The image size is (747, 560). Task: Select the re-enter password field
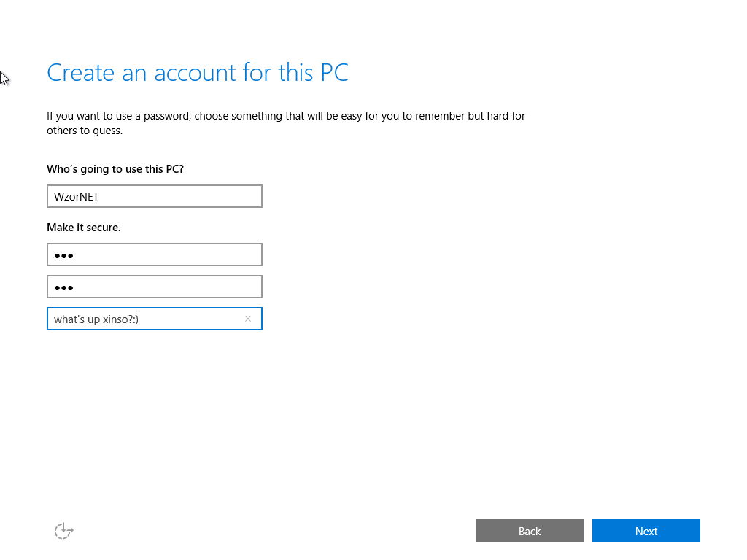(155, 287)
